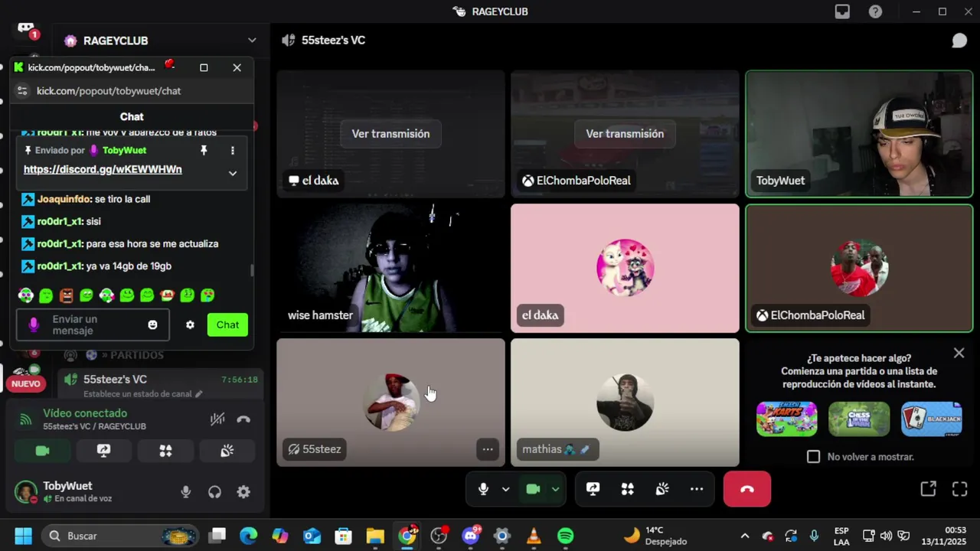
Task: Dismiss the activities suggestion panel
Action: pyautogui.click(x=959, y=353)
